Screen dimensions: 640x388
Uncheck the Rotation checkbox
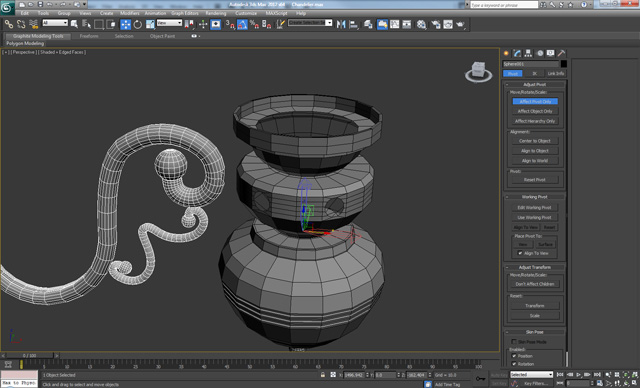coord(513,364)
